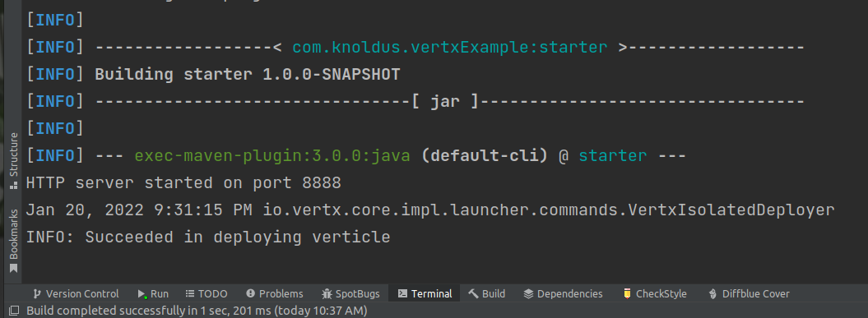Viewport: 868px width, 318px height.
Task: Click the Build hammer icon
Action: (x=473, y=293)
